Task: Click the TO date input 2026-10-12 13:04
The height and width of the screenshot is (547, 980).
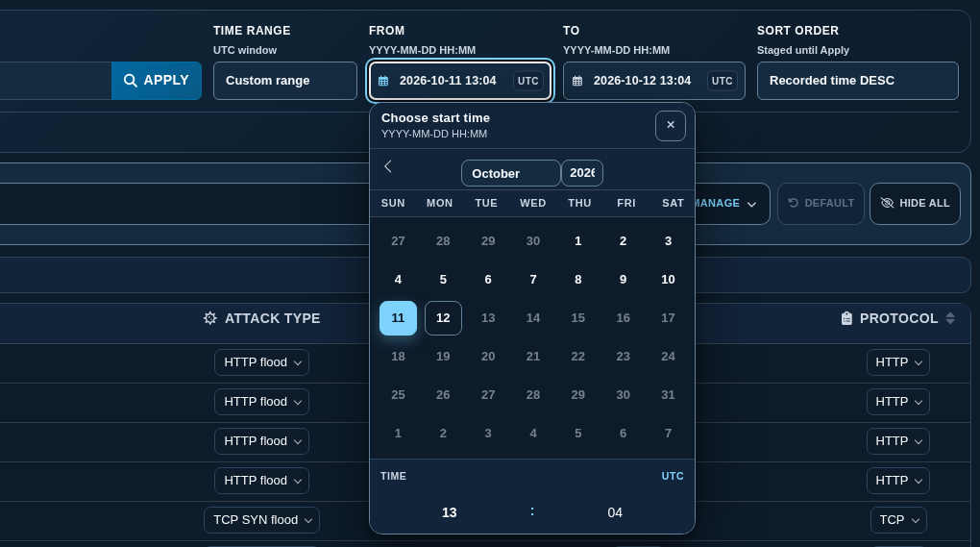Action: [653, 81]
